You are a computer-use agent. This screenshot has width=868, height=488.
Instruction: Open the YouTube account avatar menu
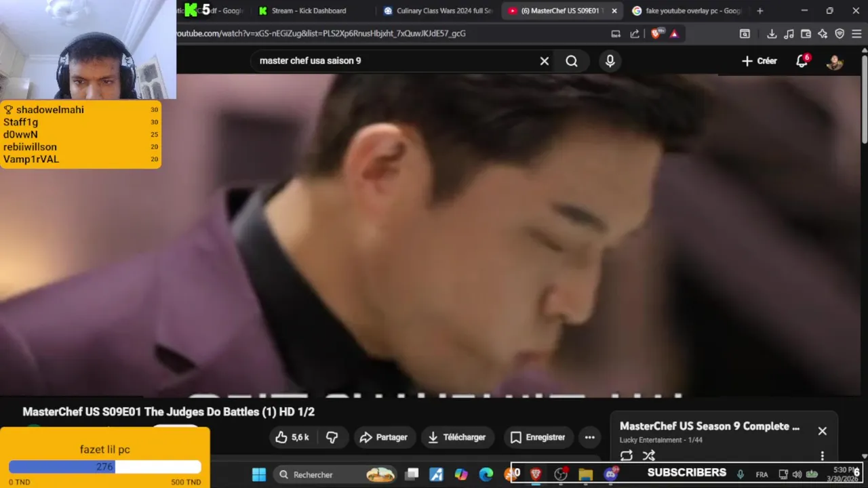click(x=835, y=61)
